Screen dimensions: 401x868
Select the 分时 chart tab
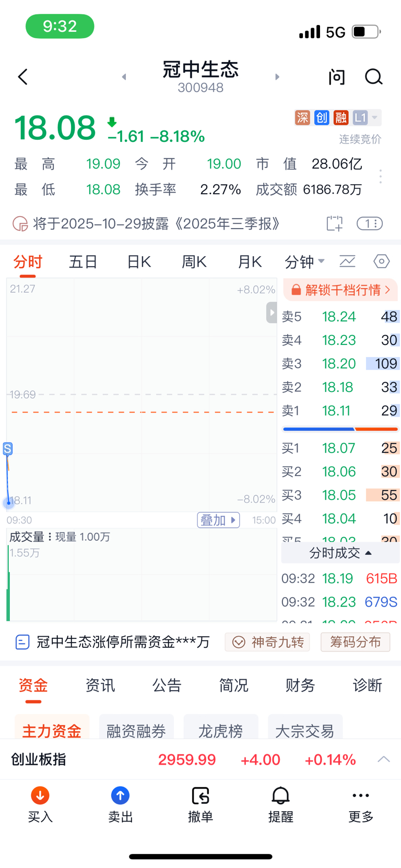(28, 261)
